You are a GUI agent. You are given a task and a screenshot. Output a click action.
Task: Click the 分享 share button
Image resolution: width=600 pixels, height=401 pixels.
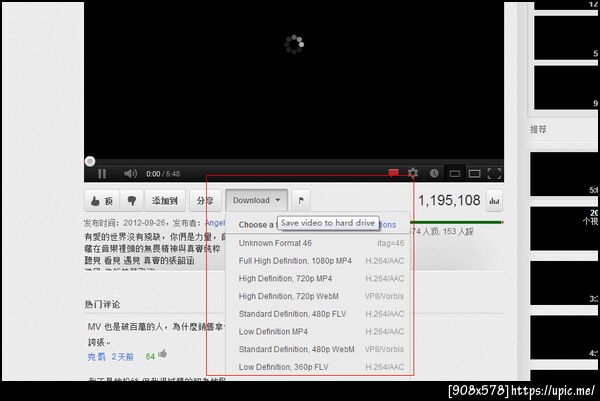pos(205,200)
